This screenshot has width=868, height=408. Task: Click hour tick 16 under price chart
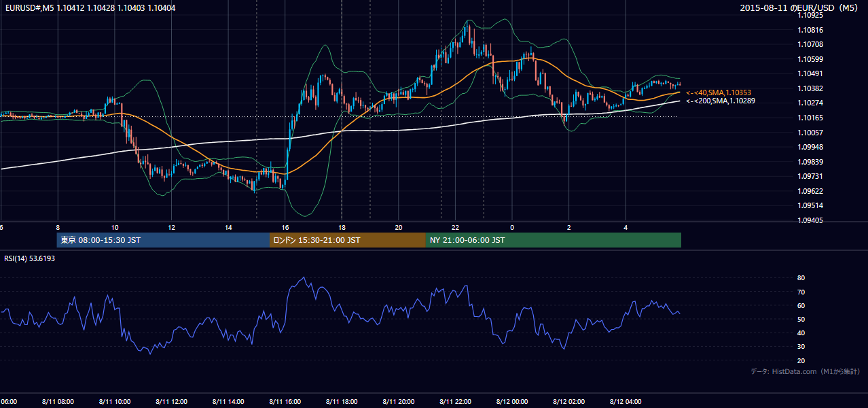coord(285,227)
